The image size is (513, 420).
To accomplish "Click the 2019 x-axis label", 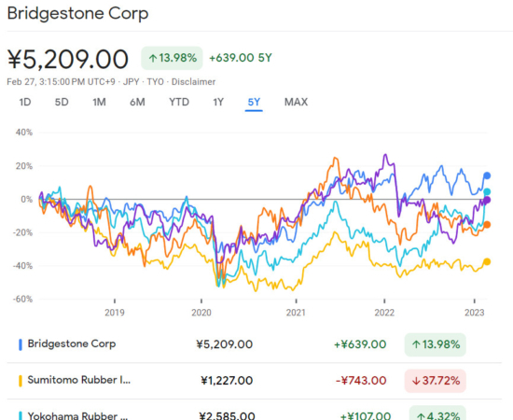I will point(115,313).
